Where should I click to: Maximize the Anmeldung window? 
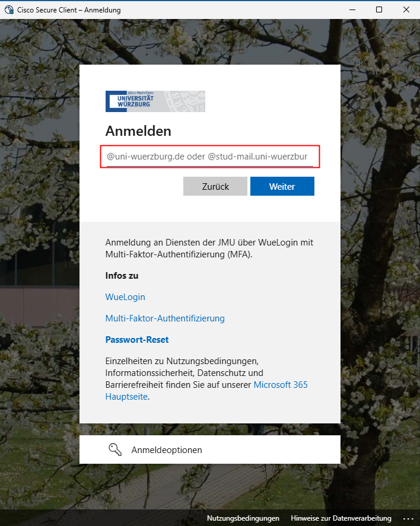pyautogui.click(x=379, y=9)
